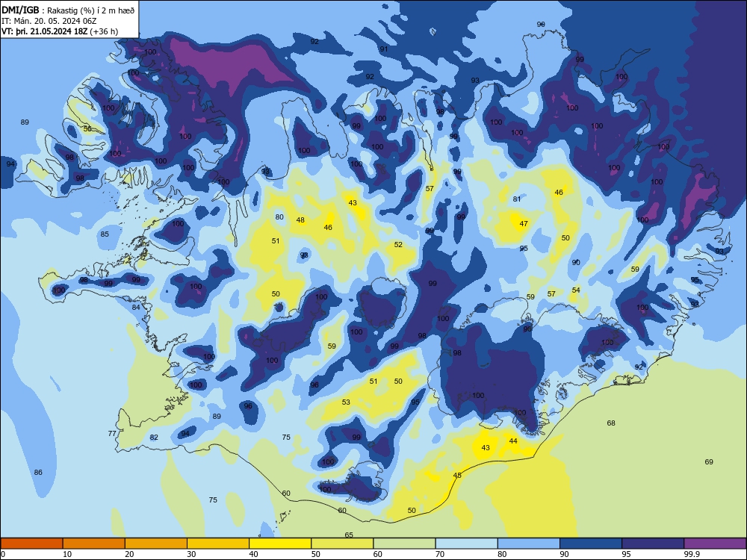The width and height of the screenshot is (747, 560).
Task: Click the map value 82 on the southwest peninsula
Action: tap(154, 437)
